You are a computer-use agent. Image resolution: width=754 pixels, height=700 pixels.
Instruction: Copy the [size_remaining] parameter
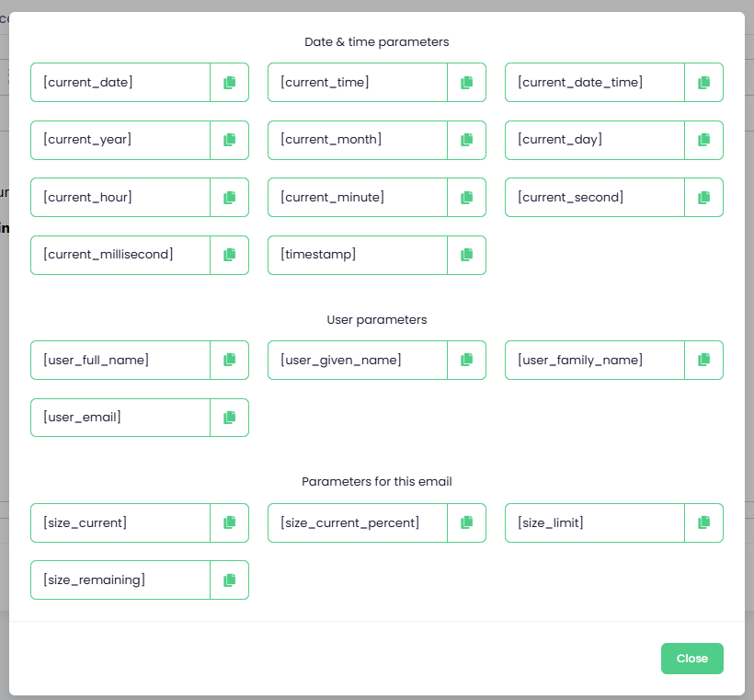229,580
